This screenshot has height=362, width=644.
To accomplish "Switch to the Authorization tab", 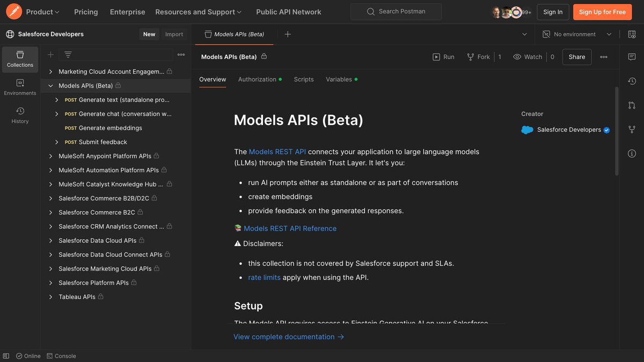I will [260, 79].
